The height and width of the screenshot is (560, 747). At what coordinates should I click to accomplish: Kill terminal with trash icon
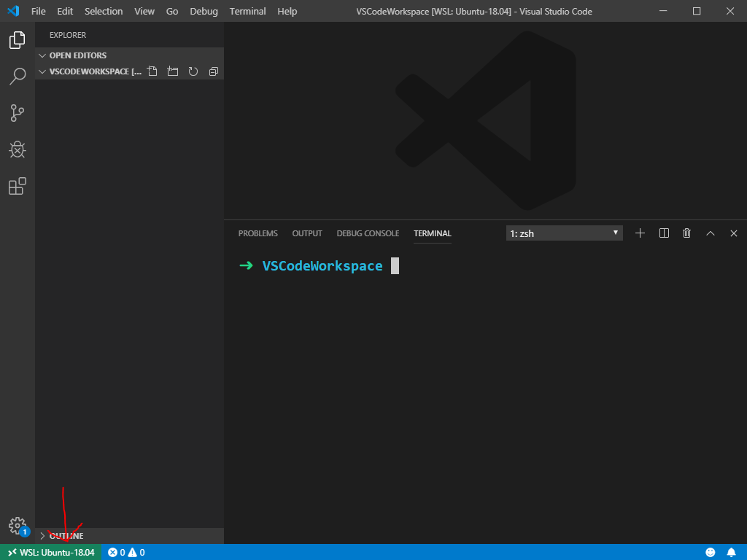pos(686,233)
